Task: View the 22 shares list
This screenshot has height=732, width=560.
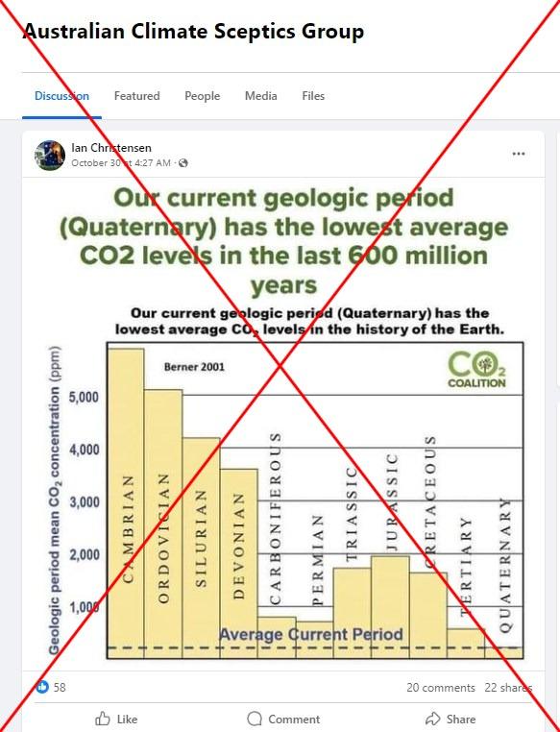Action: (508, 687)
